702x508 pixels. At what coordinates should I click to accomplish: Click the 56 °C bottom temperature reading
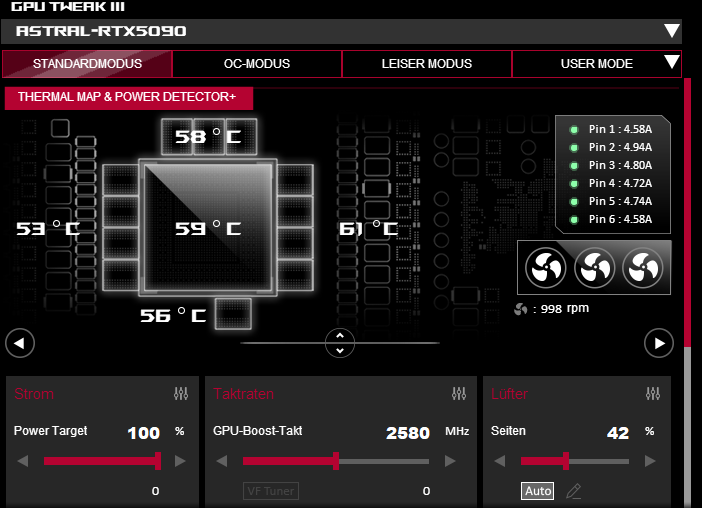(x=173, y=315)
